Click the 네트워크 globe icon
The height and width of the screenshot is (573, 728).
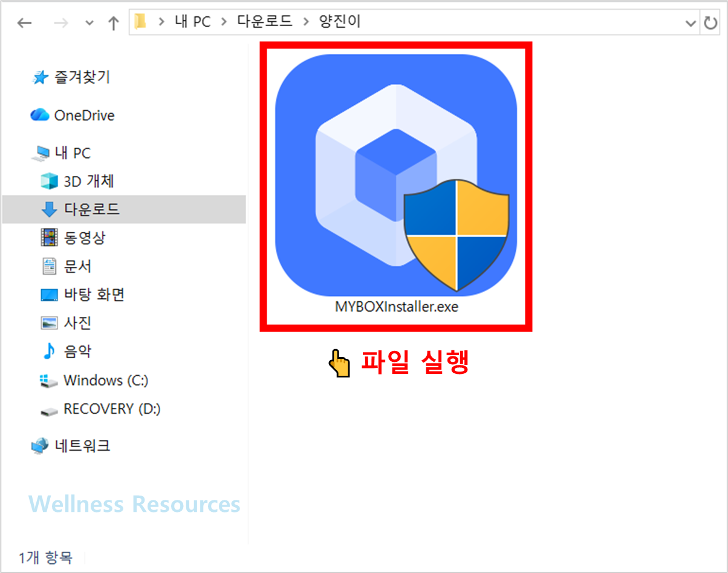[x=40, y=447]
